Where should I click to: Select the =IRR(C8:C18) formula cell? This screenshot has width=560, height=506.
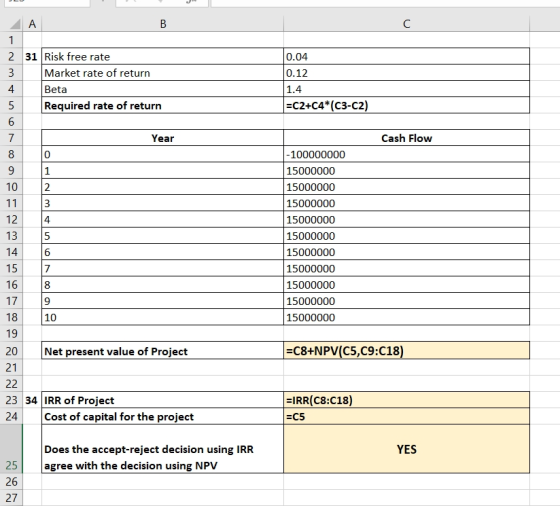pos(406,400)
